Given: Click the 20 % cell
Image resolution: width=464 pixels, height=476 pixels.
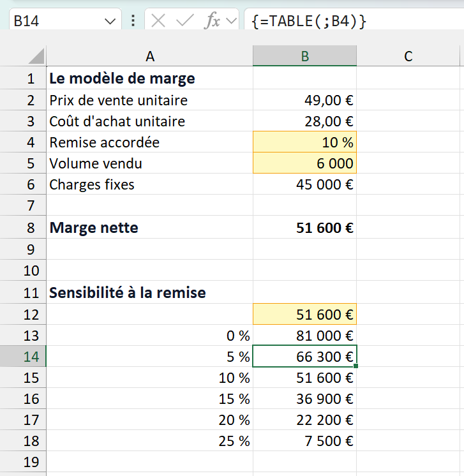Looking at the screenshot, I should [150, 420].
